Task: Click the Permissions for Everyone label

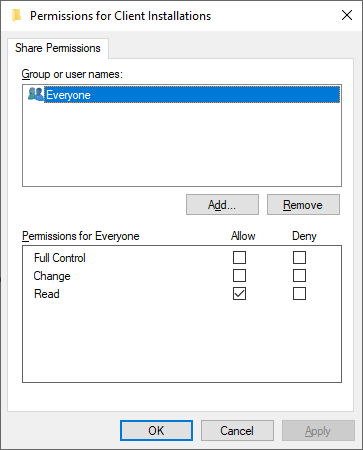Action: pyautogui.click(x=81, y=236)
